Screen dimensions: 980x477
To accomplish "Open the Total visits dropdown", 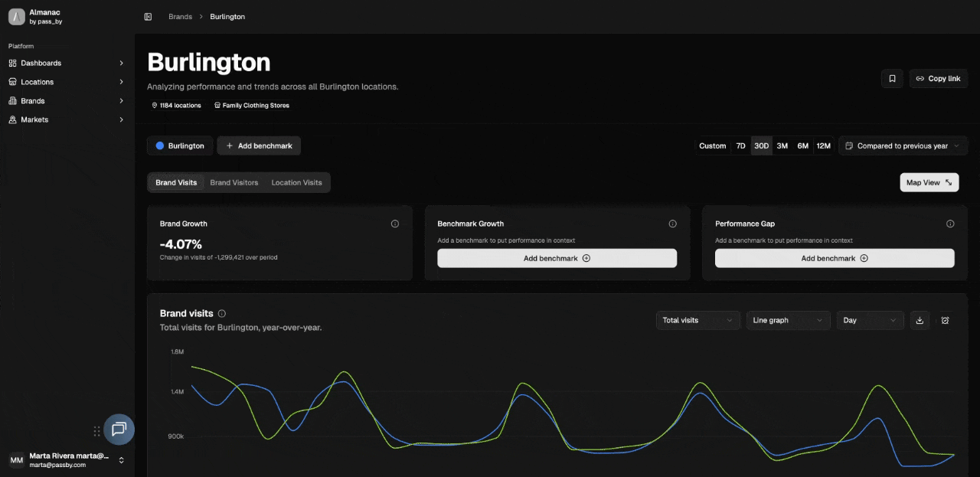I will click(697, 321).
